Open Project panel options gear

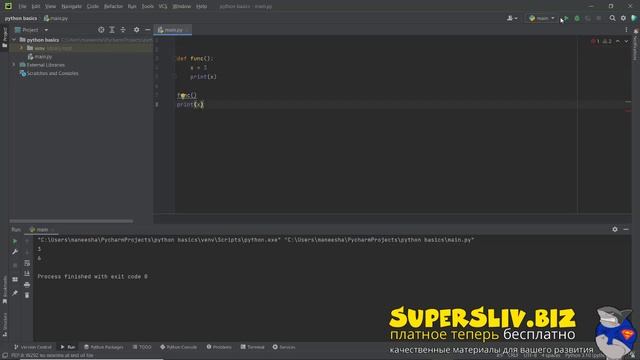pos(136,30)
